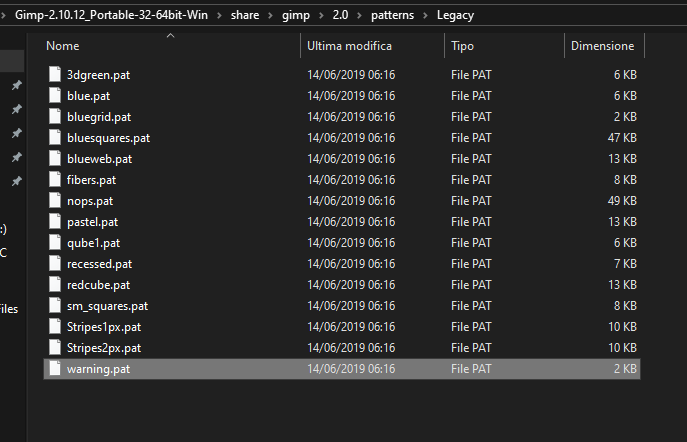Select the bluegrid.pat file name

click(99, 117)
